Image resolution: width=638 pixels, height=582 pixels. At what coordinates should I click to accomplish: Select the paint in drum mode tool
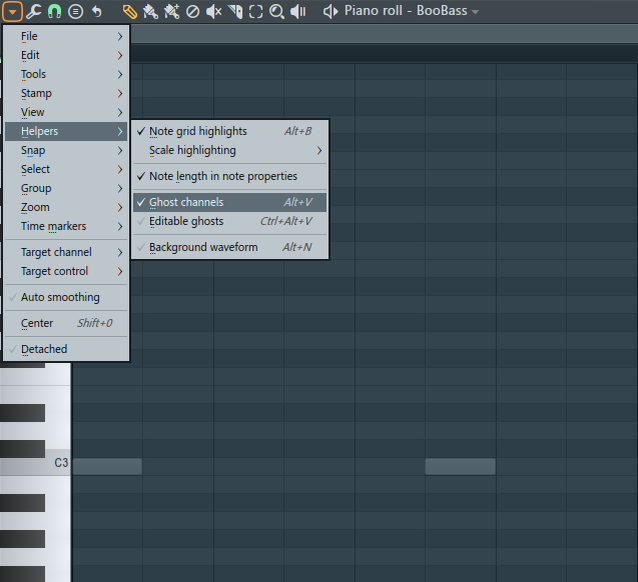click(171, 11)
